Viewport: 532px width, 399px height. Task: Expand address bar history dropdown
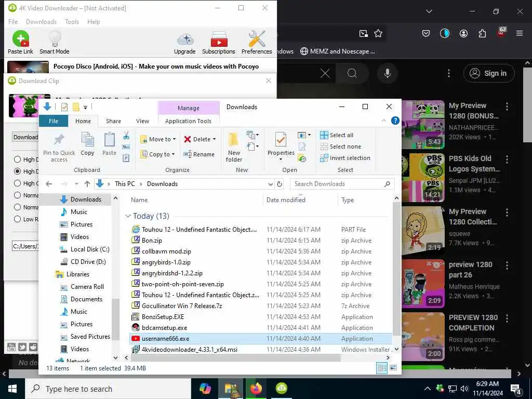click(x=270, y=184)
